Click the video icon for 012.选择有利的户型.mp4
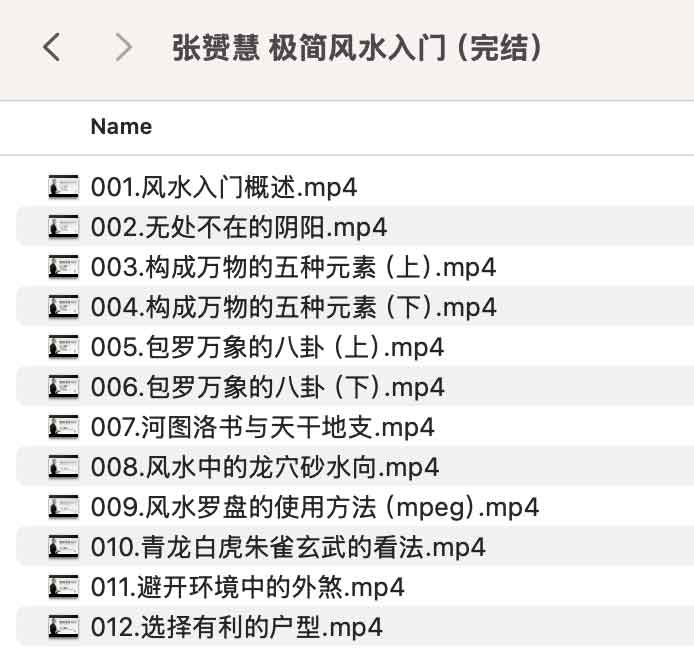The image size is (694, 666). [64, 627]
